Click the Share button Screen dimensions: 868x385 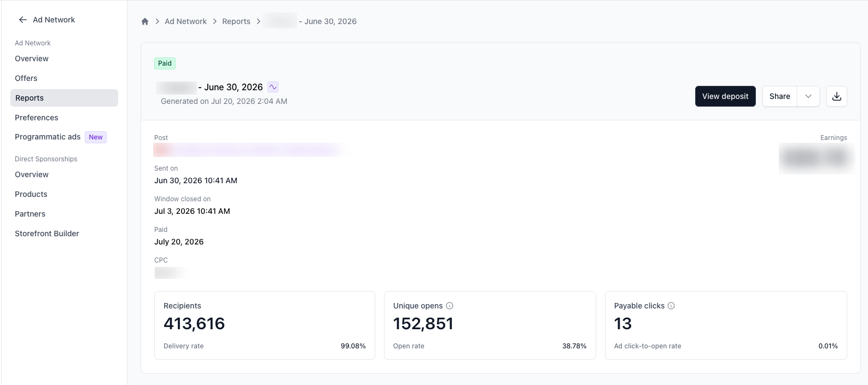click(x=780, y=96)
